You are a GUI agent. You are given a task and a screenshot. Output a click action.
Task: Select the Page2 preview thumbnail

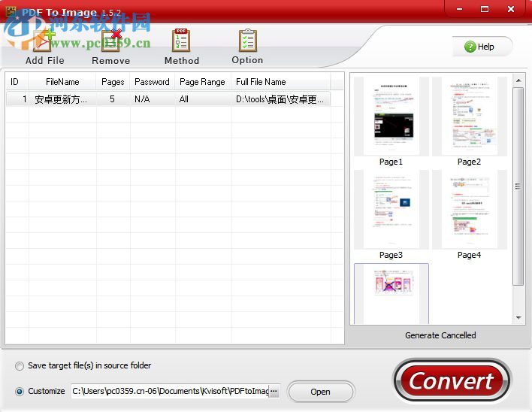pos(470,117)
